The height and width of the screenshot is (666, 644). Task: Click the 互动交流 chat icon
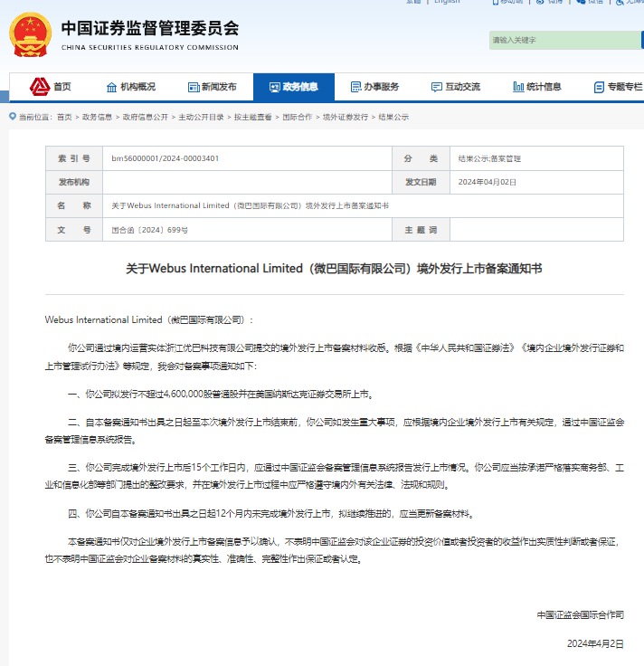[x=435, y=87]
